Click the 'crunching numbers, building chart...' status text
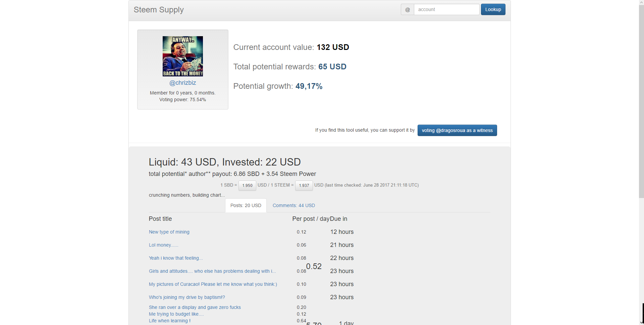 click(x=187, y=195)
